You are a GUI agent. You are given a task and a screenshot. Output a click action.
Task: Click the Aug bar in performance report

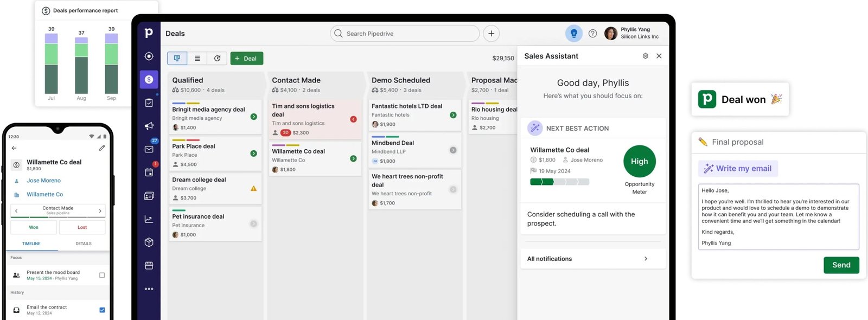[81, 66]
